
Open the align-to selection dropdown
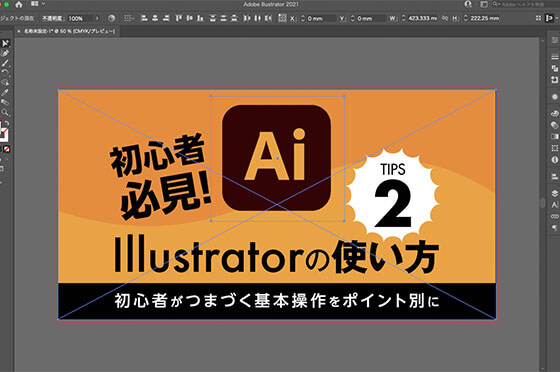pyautogui.click(x=129, y=18)
